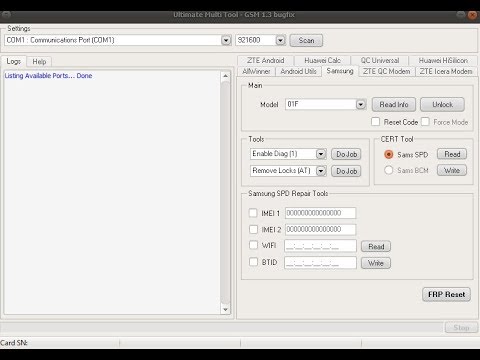This screenshot has width=480, height=360.
Task: Enable the Reset Code checkbox
Action: tap(376, 122)
